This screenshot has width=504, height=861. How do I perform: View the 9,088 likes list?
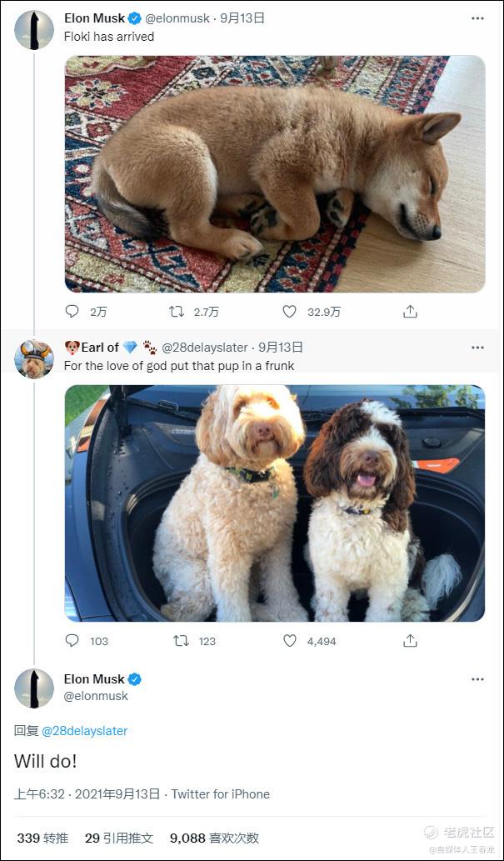pos(214,838)
